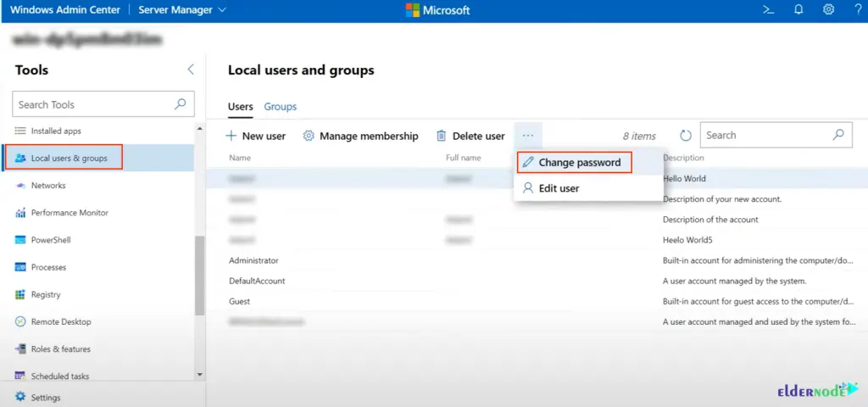Image resolution: width=868 pixels, height=407 pixels.
Task: Click the Performance Monitor chart icon
Action: (x=20, y=213)
